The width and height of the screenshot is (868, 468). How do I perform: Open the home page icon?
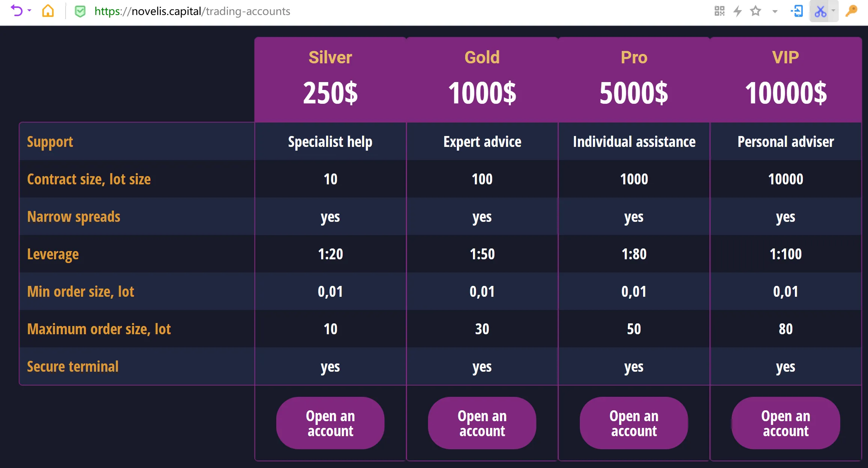click(48, 11)
